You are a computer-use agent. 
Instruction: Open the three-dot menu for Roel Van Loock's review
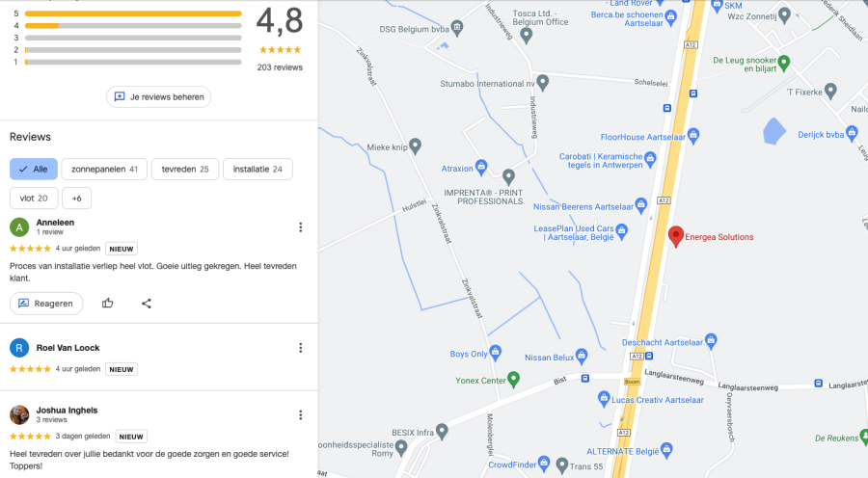point(301,348)
